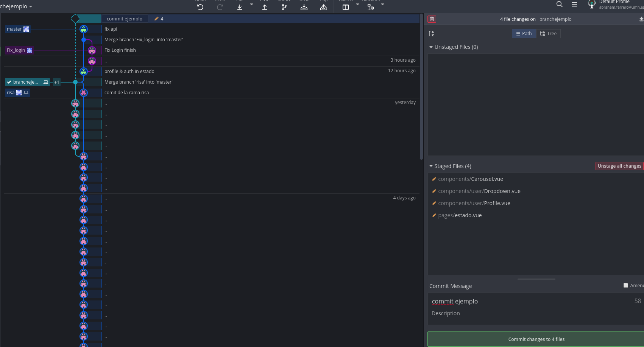Open the search magnifier icon
The height and width of the screenshot is (347, 644).
pos(559,5)
